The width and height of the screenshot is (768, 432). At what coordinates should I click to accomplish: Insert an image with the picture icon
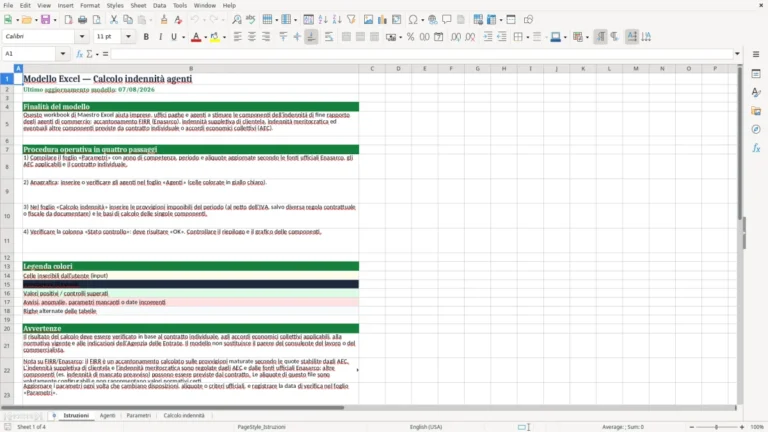click(x=368, y=20)
